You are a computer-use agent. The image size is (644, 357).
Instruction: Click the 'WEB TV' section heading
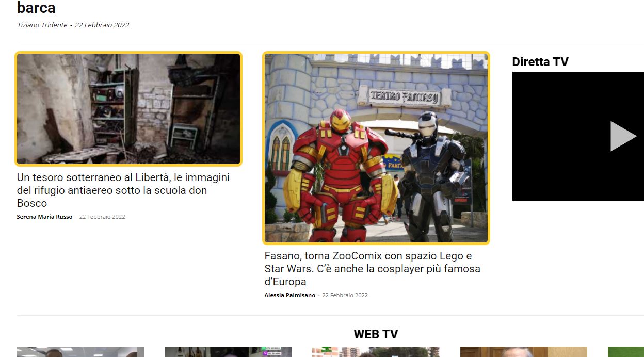(x=376, y=334)
